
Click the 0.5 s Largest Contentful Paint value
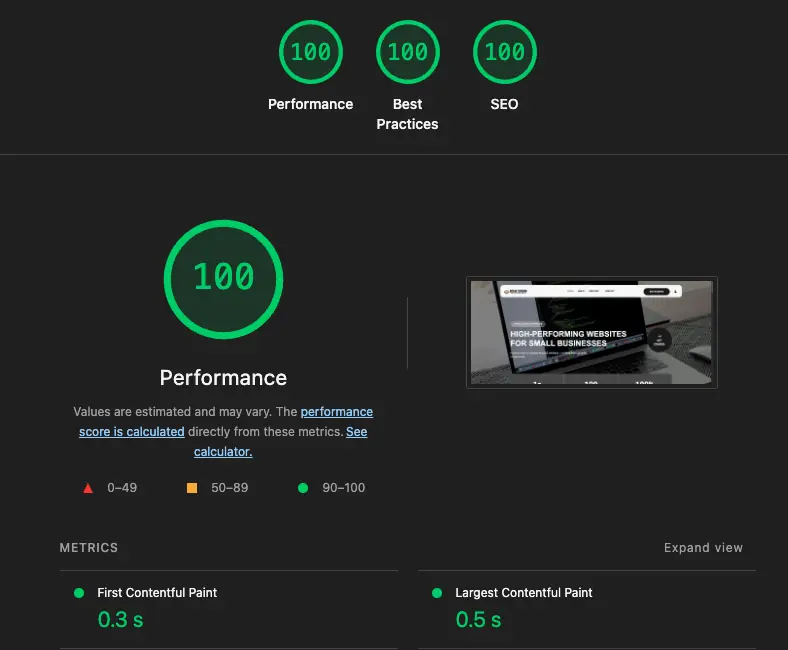[x=478, y=620]
